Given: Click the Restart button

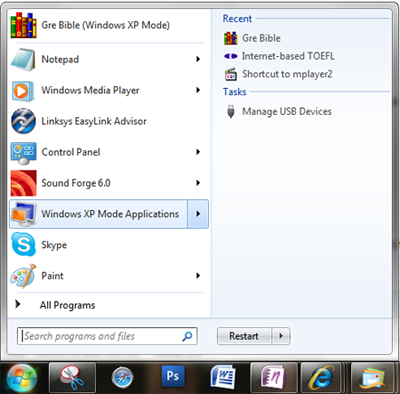Looking at the screenshot, I should pos(244,336).
